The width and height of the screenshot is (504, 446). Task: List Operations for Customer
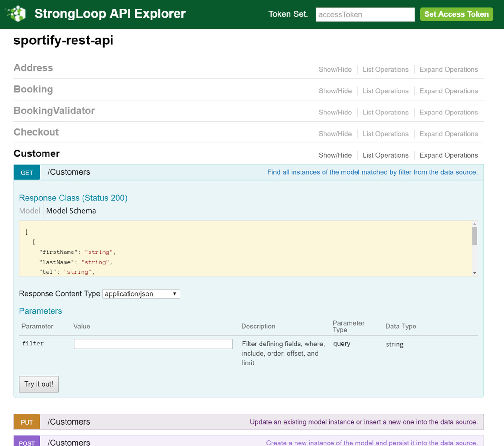click(385, 155)
